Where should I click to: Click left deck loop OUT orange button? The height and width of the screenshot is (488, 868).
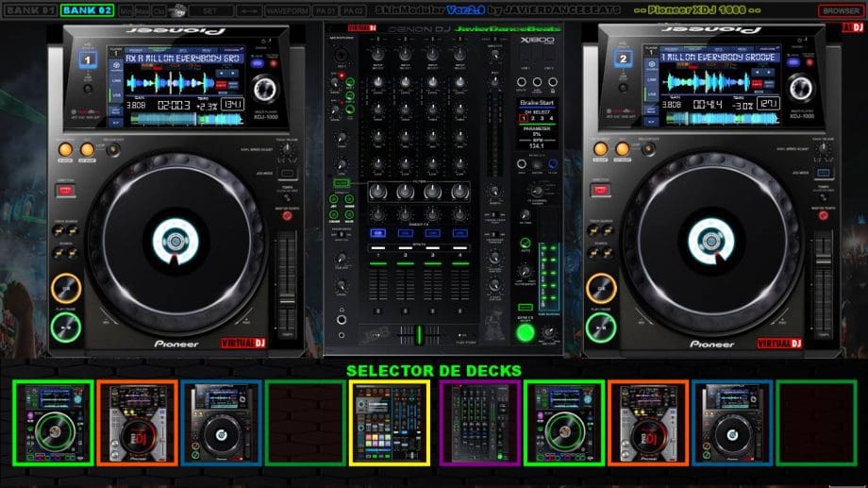click(87, 149)
